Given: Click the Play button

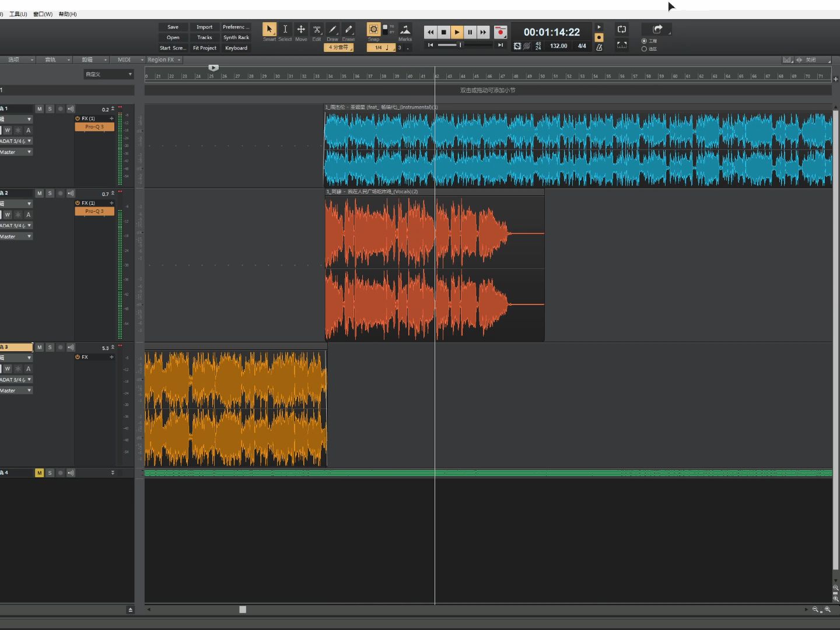Looking at the screenshot, I should pyautogui.click(x=457, y=32).
